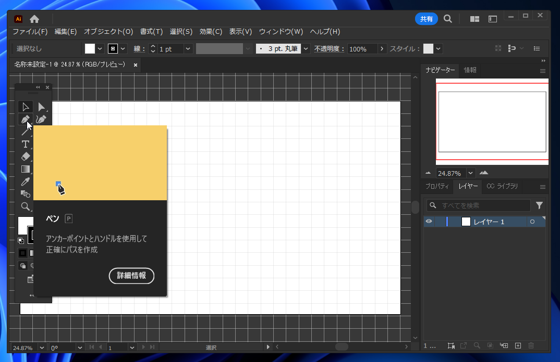560x362 pixels.
Task: Click the create new sublayer icon
Action: pos(504,346)
